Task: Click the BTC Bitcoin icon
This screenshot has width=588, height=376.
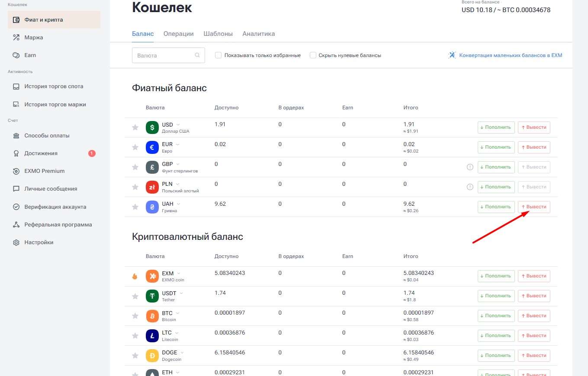Action: pyautogui.click(x=152, y=316)
